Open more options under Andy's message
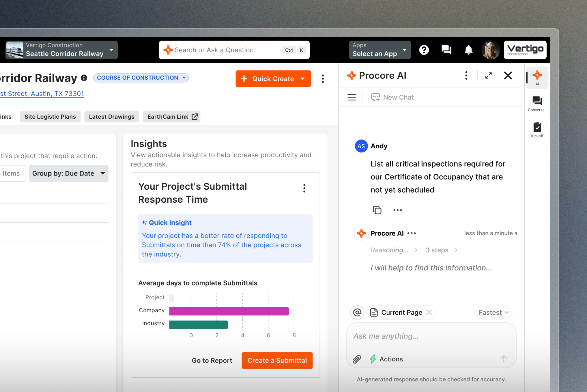Image resolution: width=587 pixels, height=392 pixels. [x=397, y=210]
